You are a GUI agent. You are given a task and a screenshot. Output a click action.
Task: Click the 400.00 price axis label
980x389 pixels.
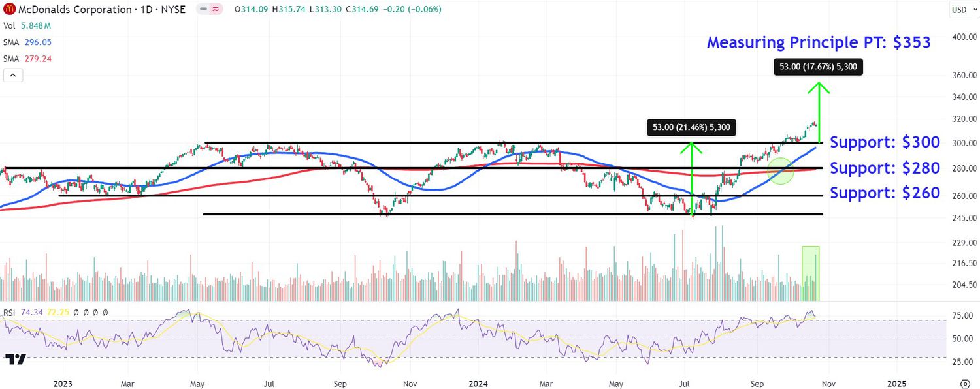964,37
